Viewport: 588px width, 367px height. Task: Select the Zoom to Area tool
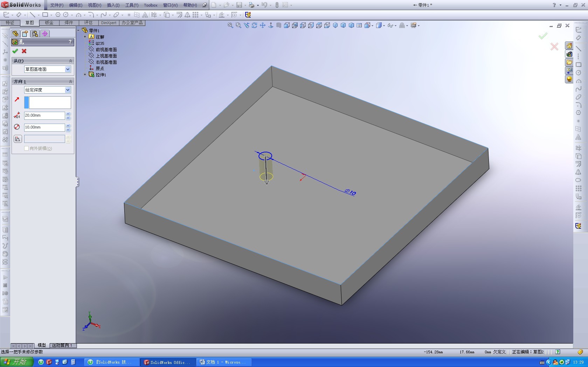(238, 25)
